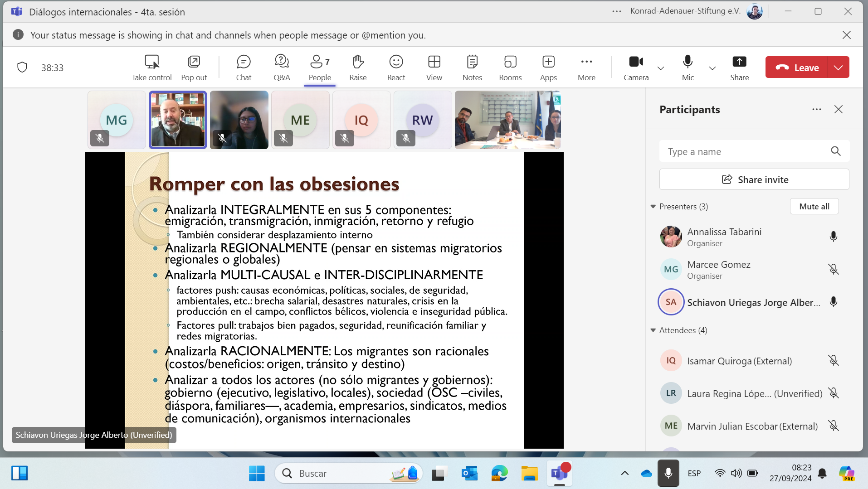Expand the Camera options dropdown arrow
Viewport: 868px width, 489px height.
[x=661, y=68]
